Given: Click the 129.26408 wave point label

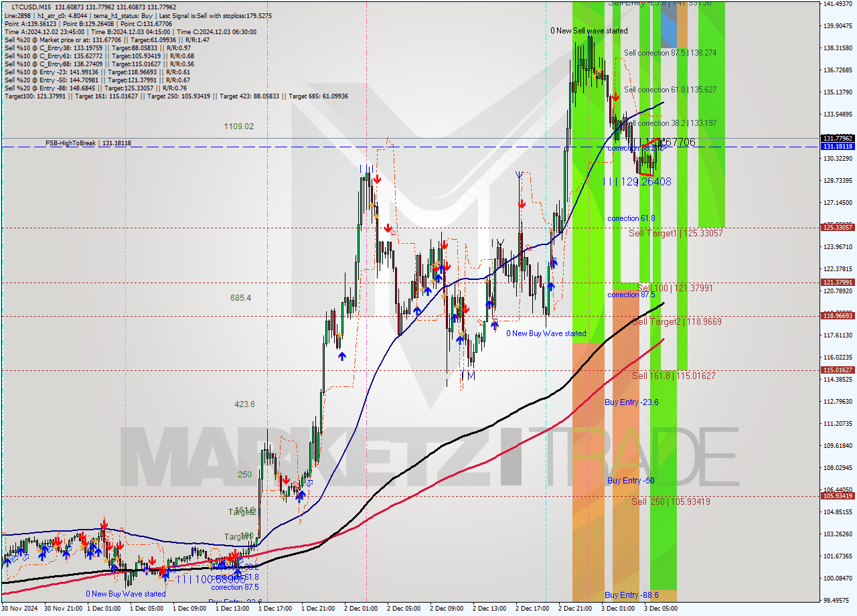Looking at the screenshot, I should click(637, 181).
